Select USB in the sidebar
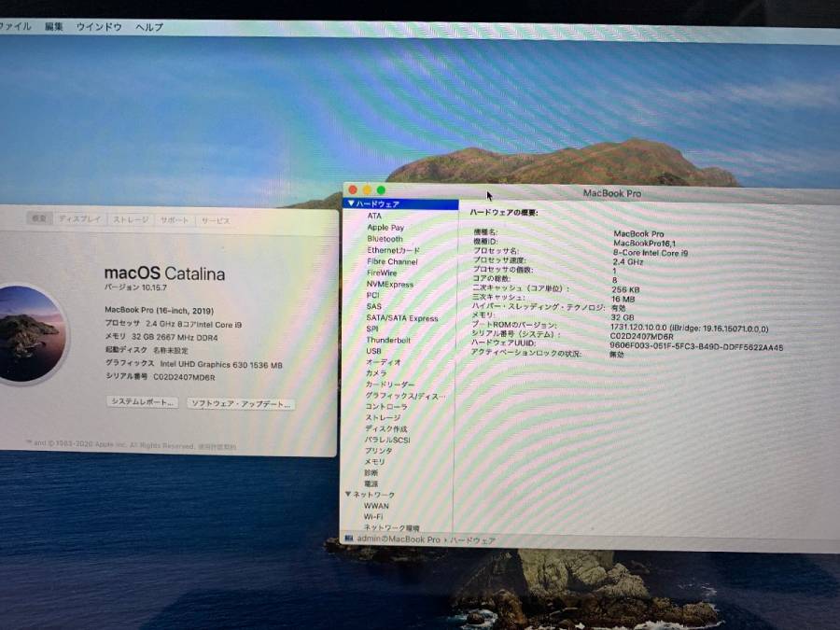The height and width of the screenshot is (630, 840). [x=374, y=351]
